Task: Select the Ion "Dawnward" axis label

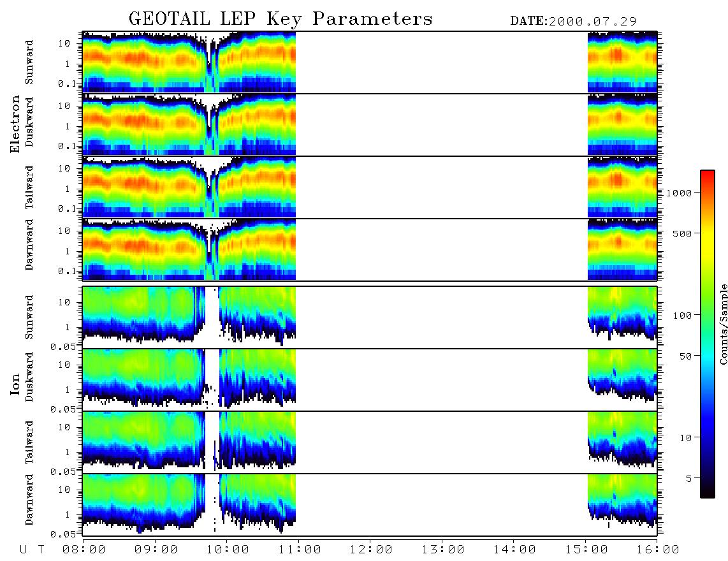Action: (x=29, y=500)
